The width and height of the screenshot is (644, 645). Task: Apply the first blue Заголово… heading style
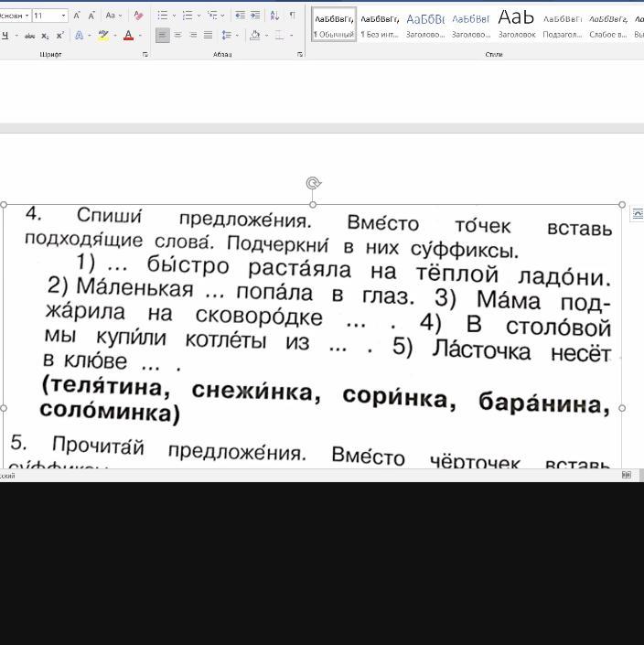pos(425,26)
